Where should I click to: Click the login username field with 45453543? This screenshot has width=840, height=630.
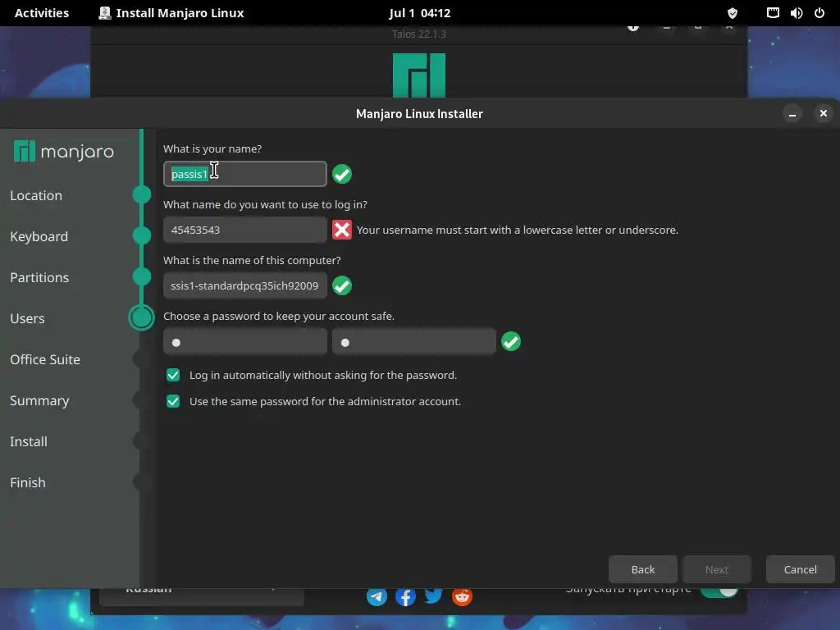pos(244,230)
